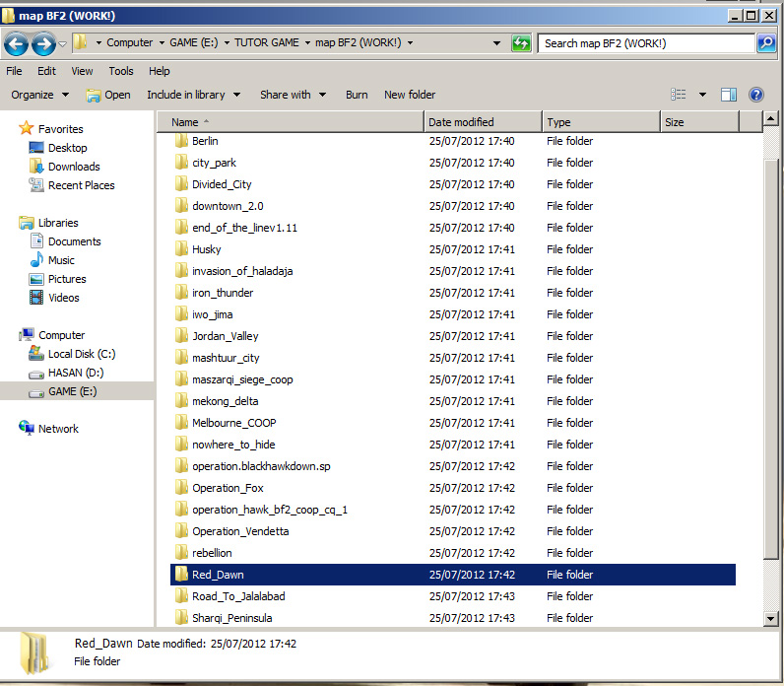Select Computer in the navigation pane
The width and height of the screenshot is (784, 686).
(61, 335)
